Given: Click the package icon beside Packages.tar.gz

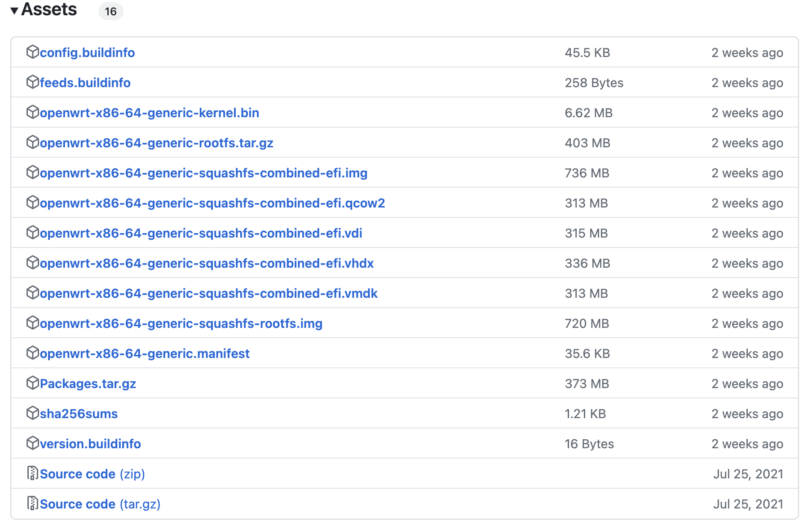Looking at the screenshot, I should (33, 383).
